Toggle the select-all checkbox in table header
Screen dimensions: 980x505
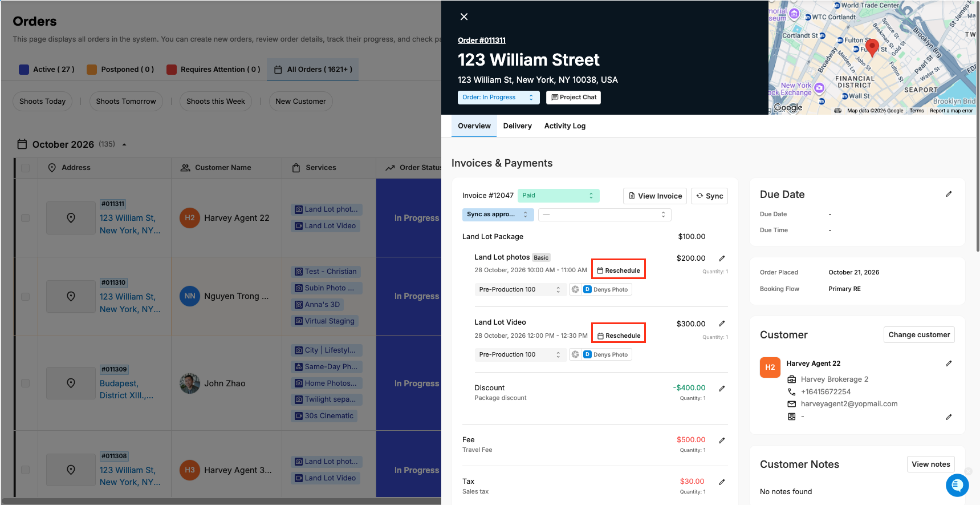(25, 168)
